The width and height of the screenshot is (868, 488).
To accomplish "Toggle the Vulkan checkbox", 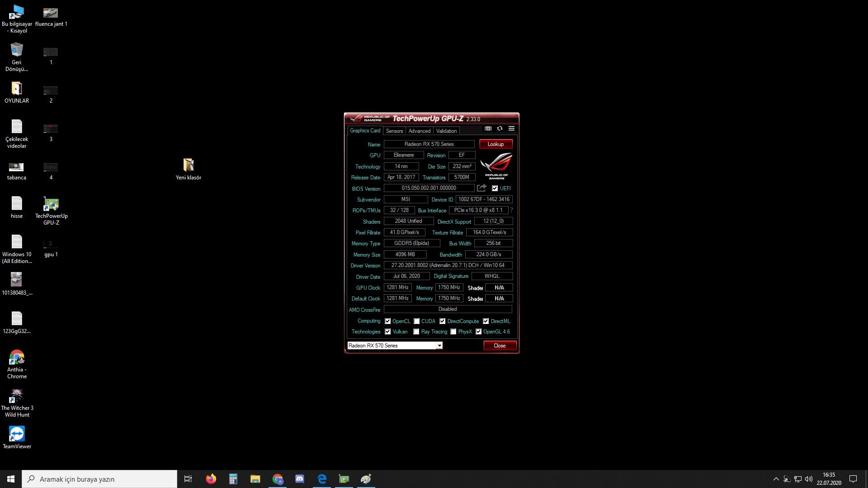I will (387, 332).
